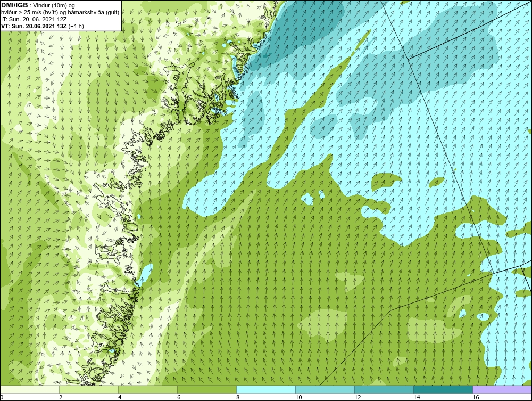532x401 pixels.
Task: Click the legend tick label '12'
Action: [x=358, y=398]
